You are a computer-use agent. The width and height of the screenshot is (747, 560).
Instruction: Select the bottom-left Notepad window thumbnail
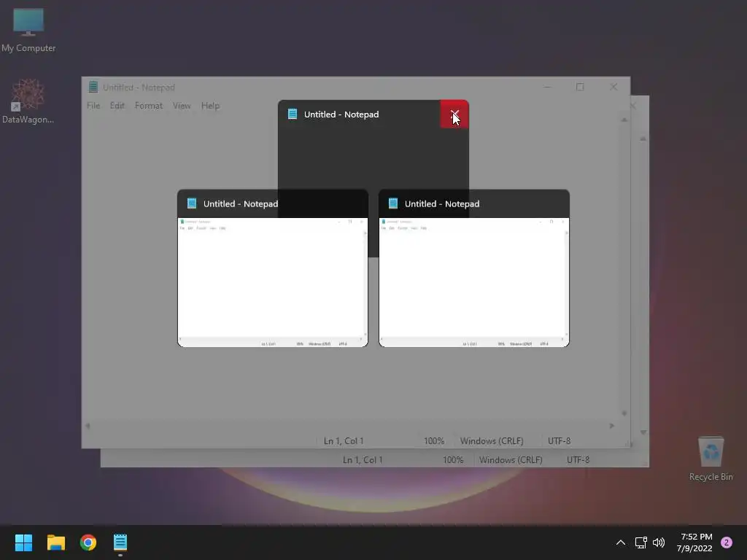click(x=273, y=282)
